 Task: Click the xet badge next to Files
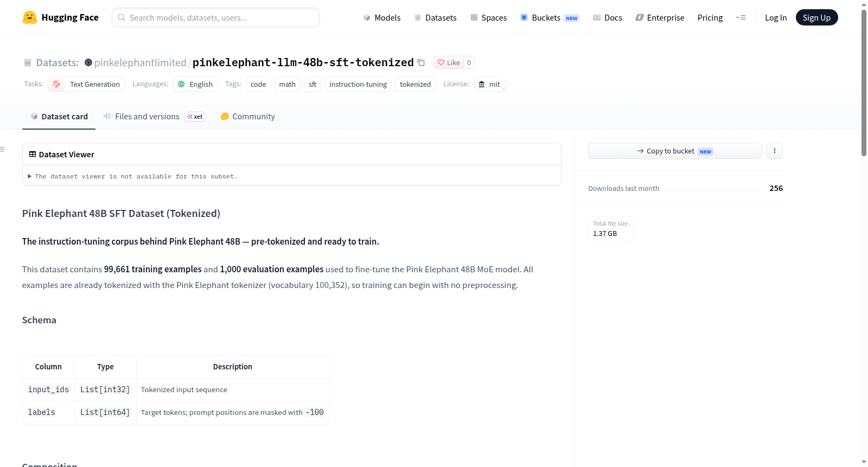coord(195,117)
